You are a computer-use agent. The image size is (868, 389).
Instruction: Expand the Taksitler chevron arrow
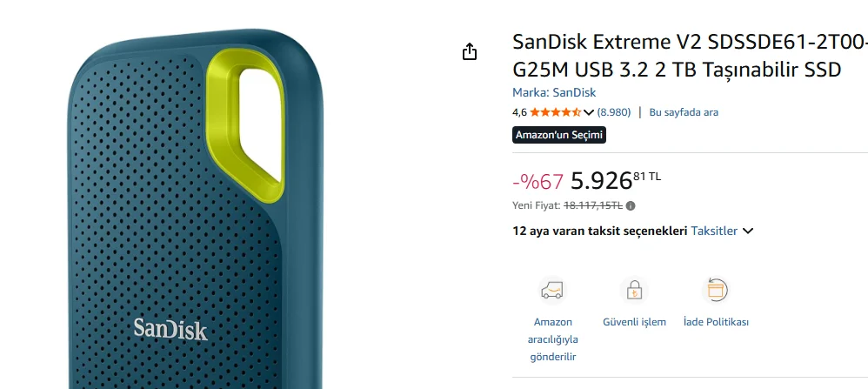click(748, 231)
